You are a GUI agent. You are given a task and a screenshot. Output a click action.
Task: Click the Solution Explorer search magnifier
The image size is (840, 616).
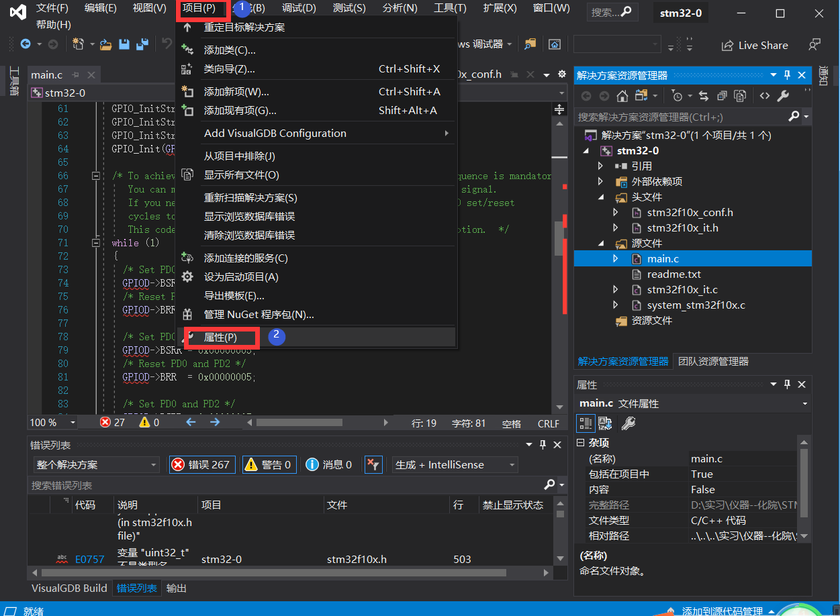pyautogui.click(x=794, y=116)
